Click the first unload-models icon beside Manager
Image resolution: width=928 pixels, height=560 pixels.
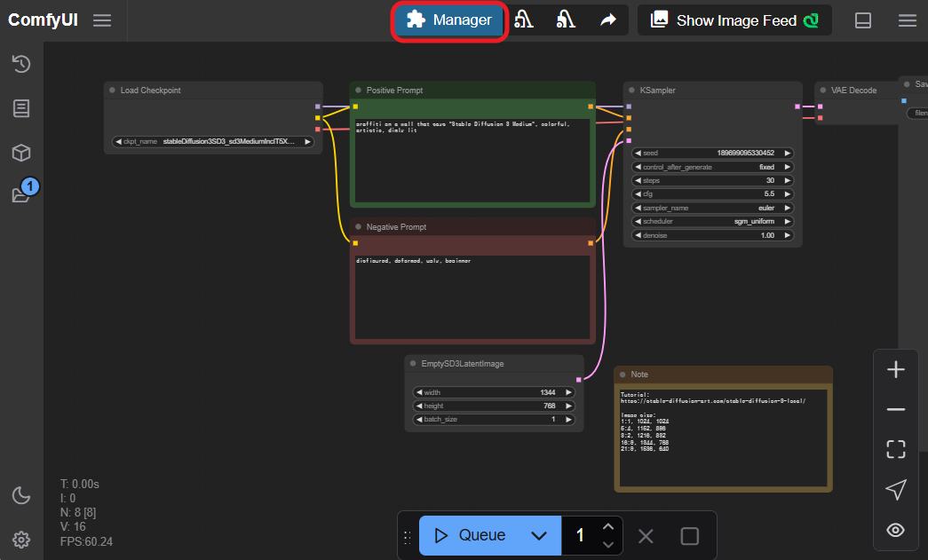[523, 20]
